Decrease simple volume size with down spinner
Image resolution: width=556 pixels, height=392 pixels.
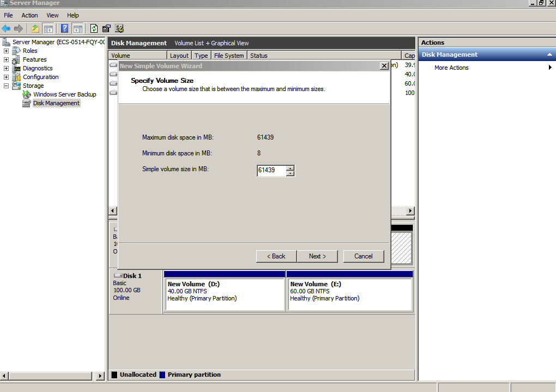(290, 173)
